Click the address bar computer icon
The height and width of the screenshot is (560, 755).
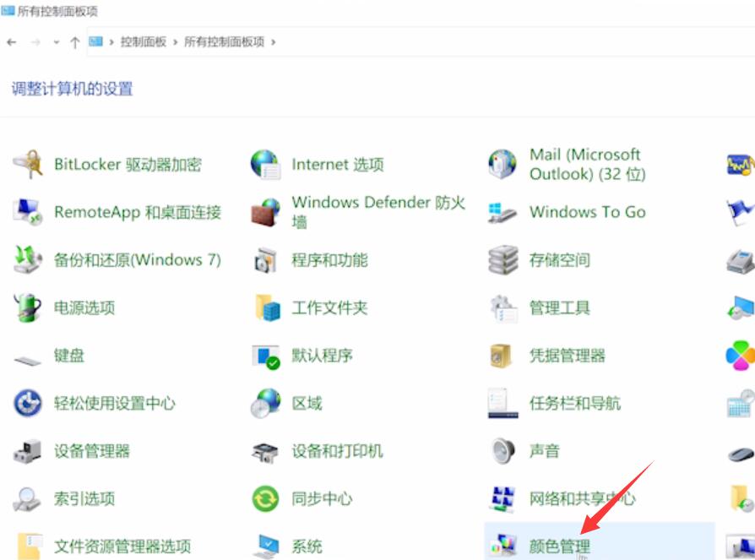pos(95,42)
